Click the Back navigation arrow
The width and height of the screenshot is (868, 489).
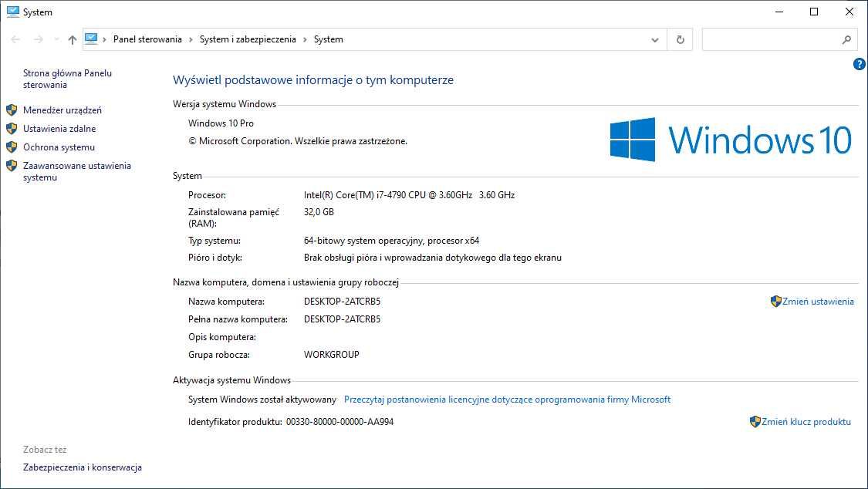tap(15, 39)
